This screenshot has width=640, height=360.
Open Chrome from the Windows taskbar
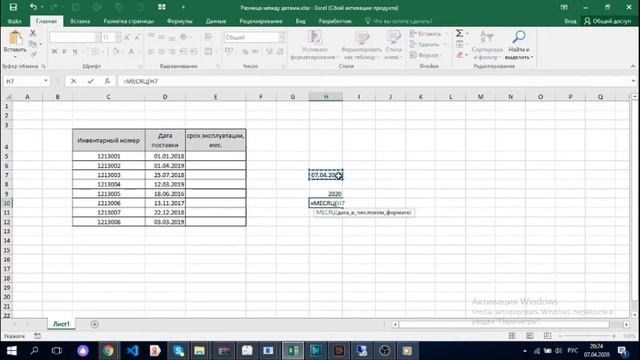click(x=108, y=351)
